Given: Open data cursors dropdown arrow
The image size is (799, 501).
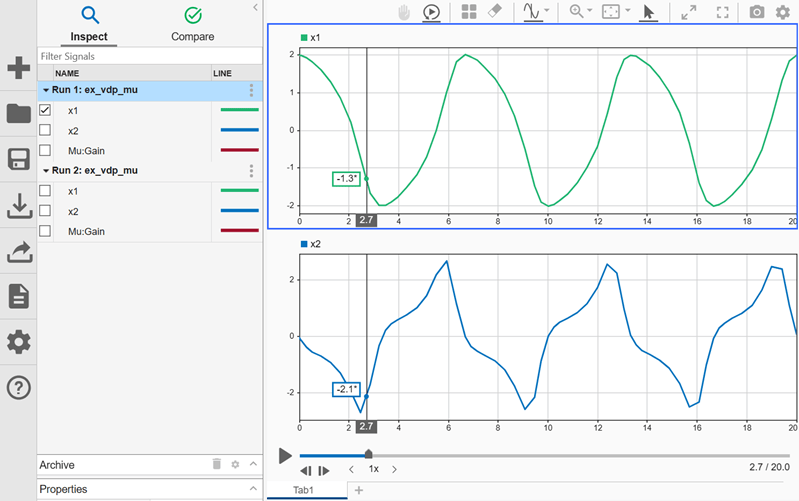Looking at the screenshot, I should tap(547, 10).
